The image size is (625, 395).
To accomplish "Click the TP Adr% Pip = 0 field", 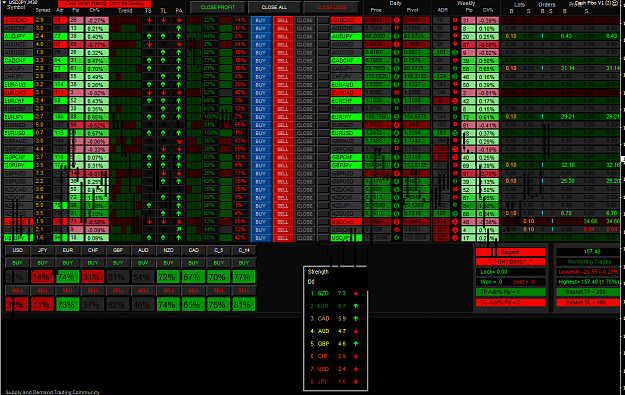I will tap(510, 292).
